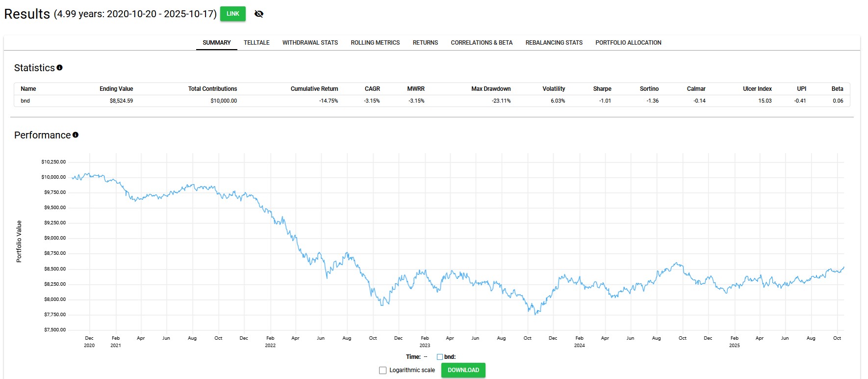The width and height of the screenshot is (868, 379).
Task: Click the green LINK button
Action: click(233, 14)
